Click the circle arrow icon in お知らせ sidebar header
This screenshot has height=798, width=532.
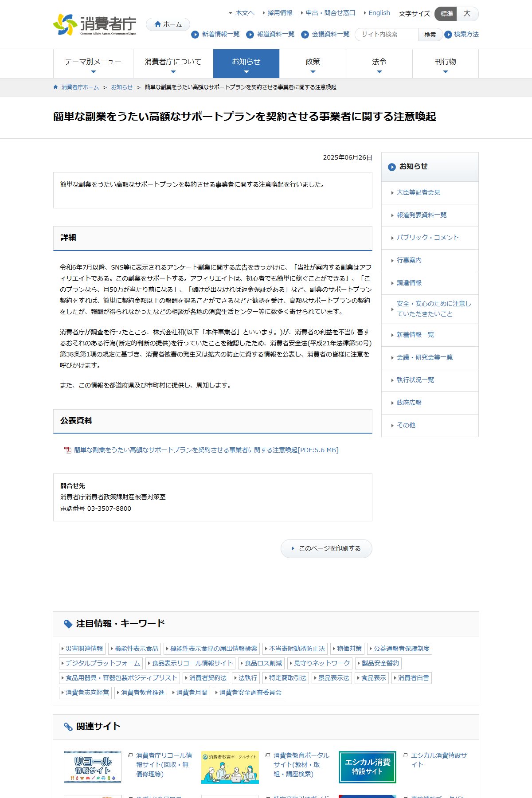[392, 167]
